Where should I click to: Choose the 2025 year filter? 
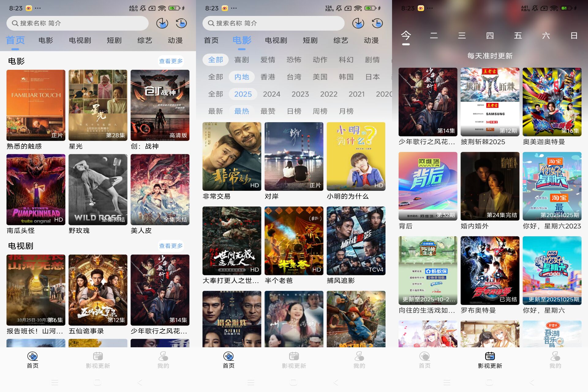tap(243, 94)
